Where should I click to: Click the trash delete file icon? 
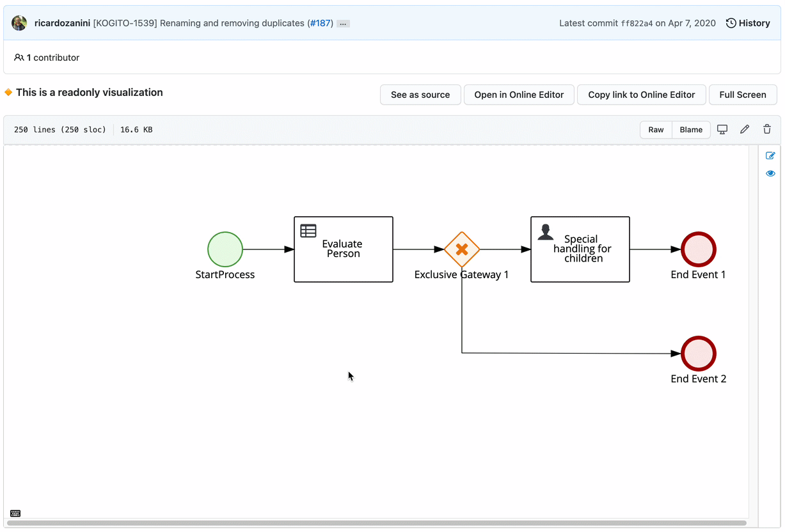click(767, 129)
